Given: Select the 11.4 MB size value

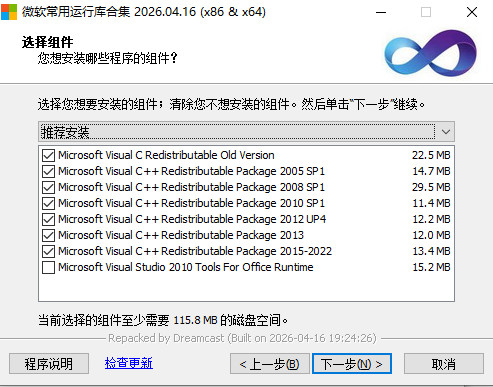Looking at the screenshot, I should [x=431, y=203].
